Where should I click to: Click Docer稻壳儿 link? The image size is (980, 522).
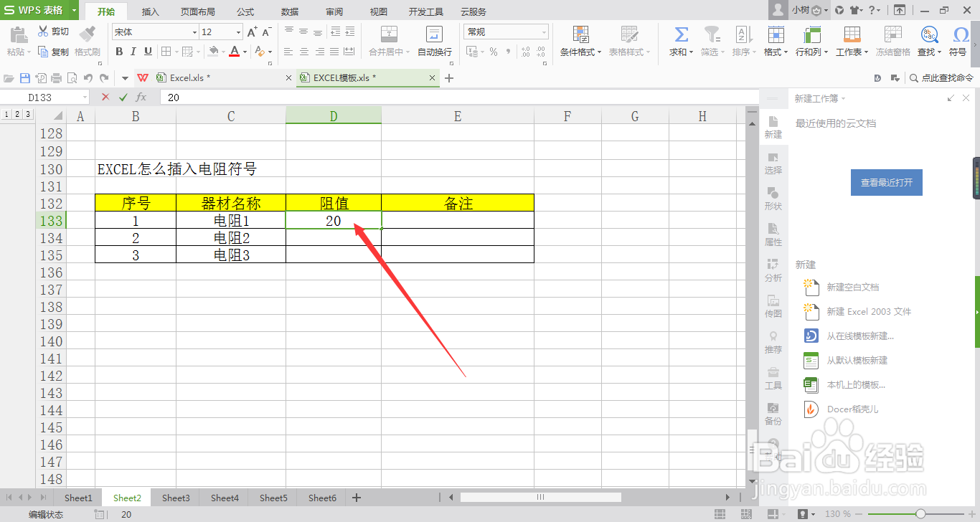click(852, 409)
